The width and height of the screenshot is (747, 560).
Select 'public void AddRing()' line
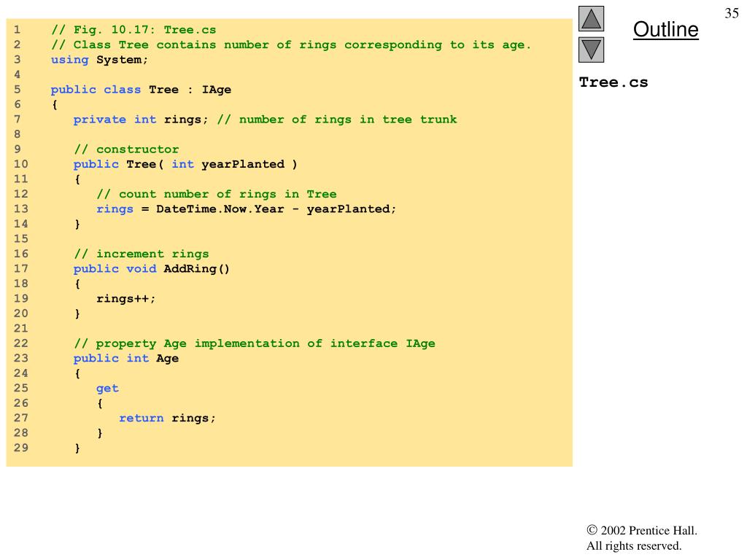click(152, 268)
